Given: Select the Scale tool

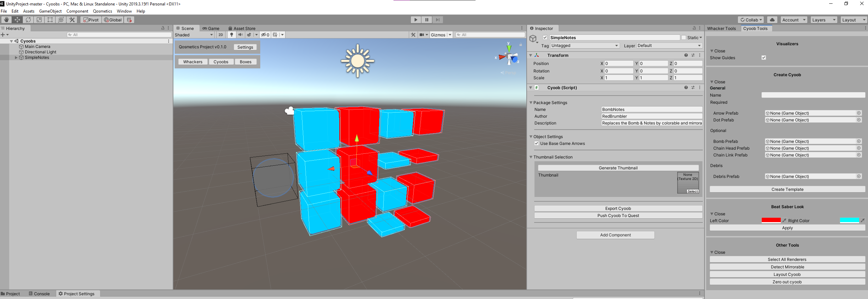Looking at the screenshot, I should [x=39, y=20].
